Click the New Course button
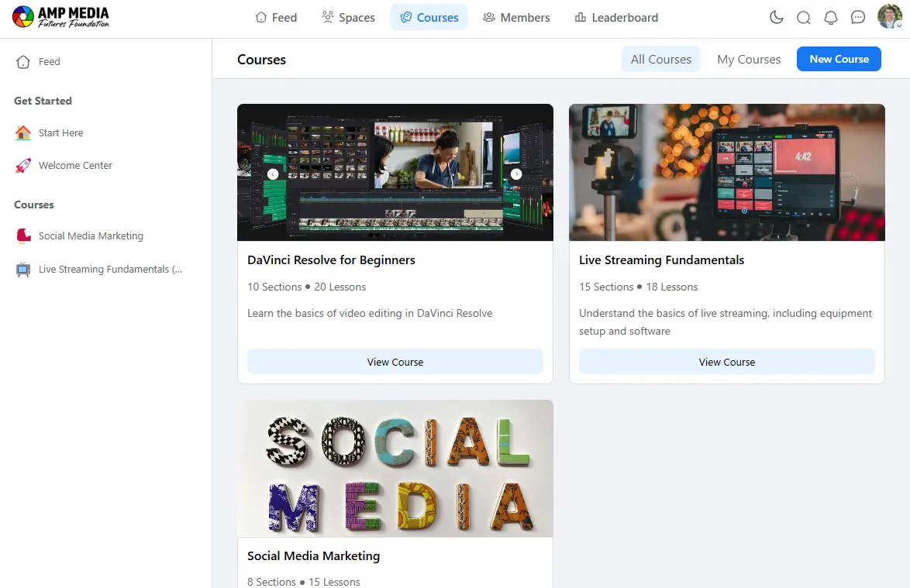Viewport: 910px width, 588px height. 839,59
